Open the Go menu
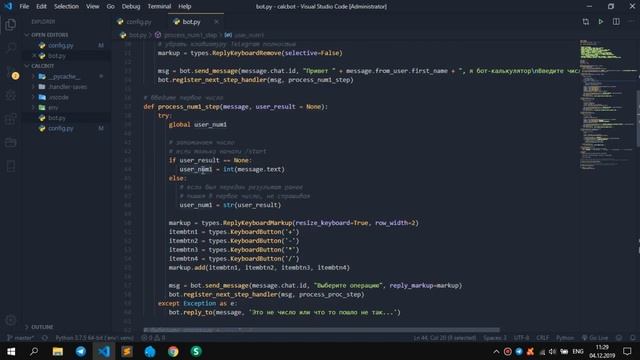Screen dimensions: 640x360 [111, 7]
